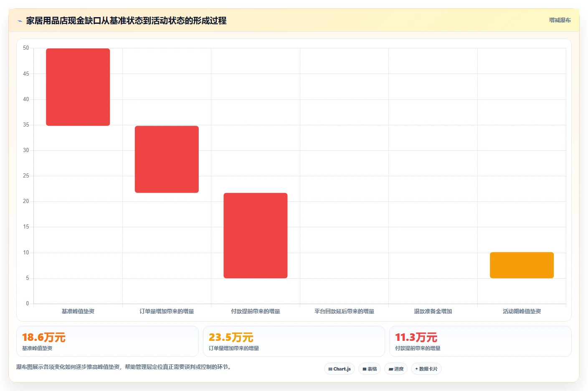Click the red 订单量增加带来的增量 bar
This screenshot has height=391, width=588.
click(167, 159)
